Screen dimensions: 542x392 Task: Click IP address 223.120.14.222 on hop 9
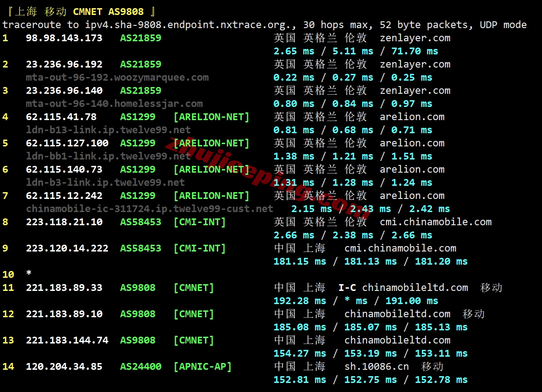tap(67, 248)
